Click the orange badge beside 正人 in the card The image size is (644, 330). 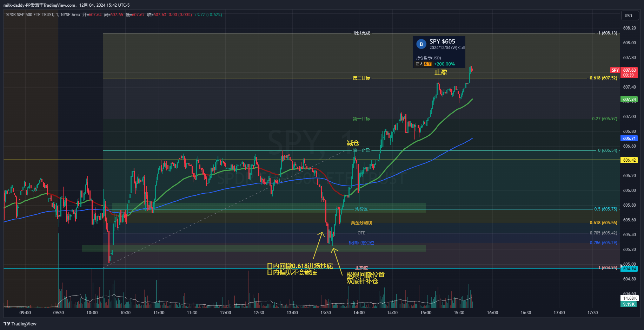click(x=427, y=64)
